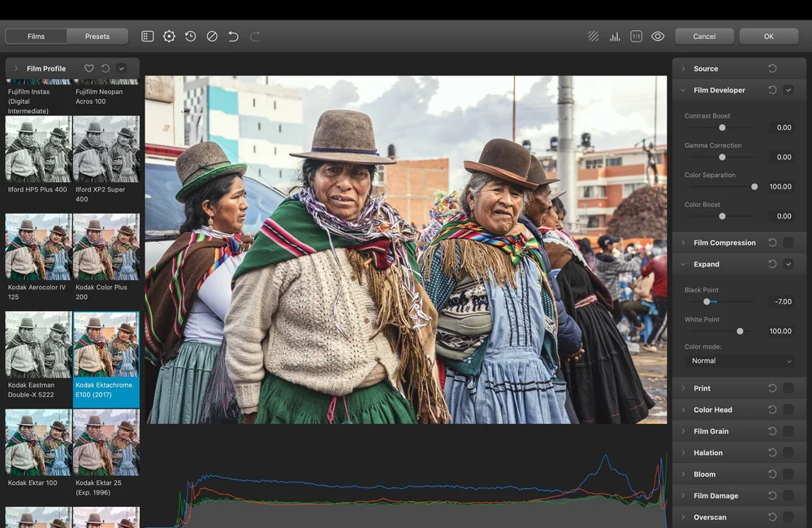Reset the Film Developer section

coord(772,90)
